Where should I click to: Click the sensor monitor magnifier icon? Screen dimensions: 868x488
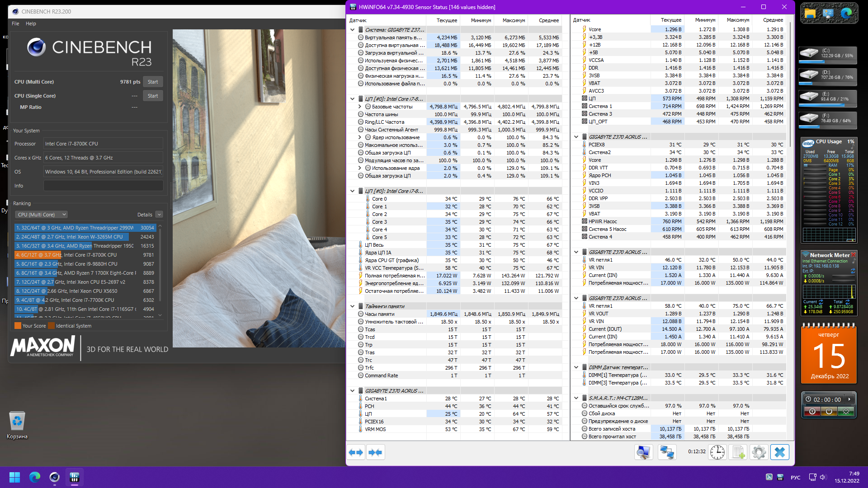pos(643,452)
